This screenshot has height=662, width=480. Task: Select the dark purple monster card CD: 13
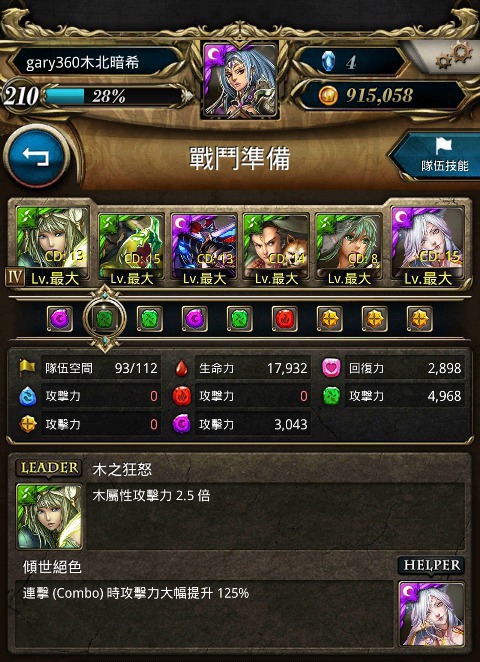tap(203, 249)
